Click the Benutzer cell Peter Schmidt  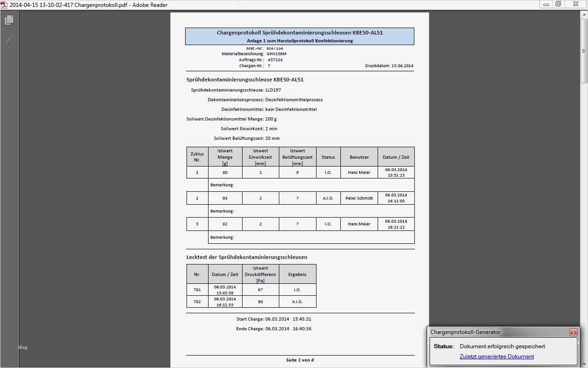point(359,198)
